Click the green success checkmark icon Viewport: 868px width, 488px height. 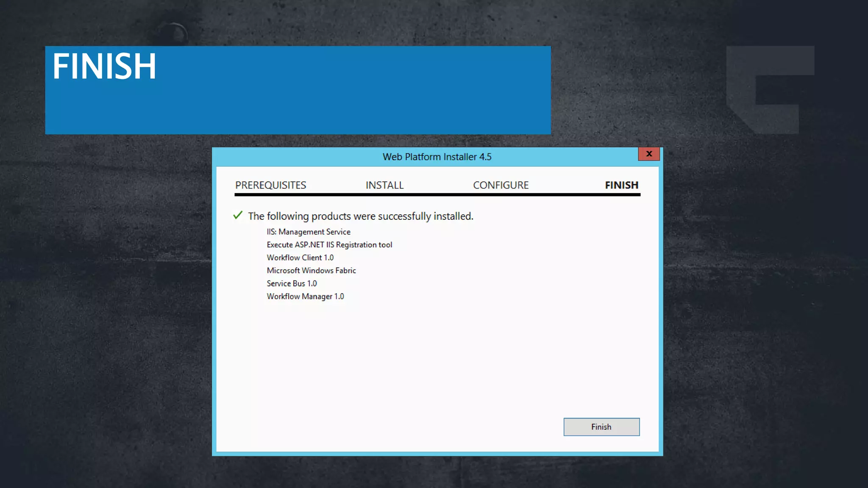(x=238, y=215)
